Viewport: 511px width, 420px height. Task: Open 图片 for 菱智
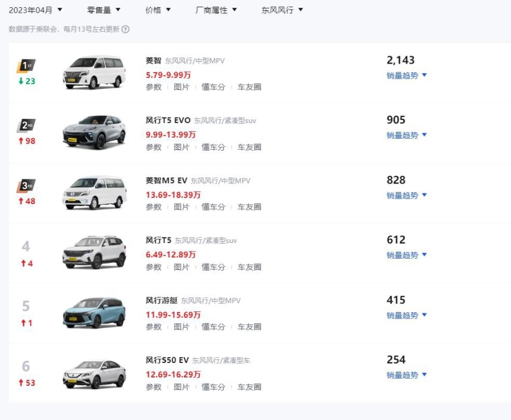pyautogui.click(x=182, y=87)
